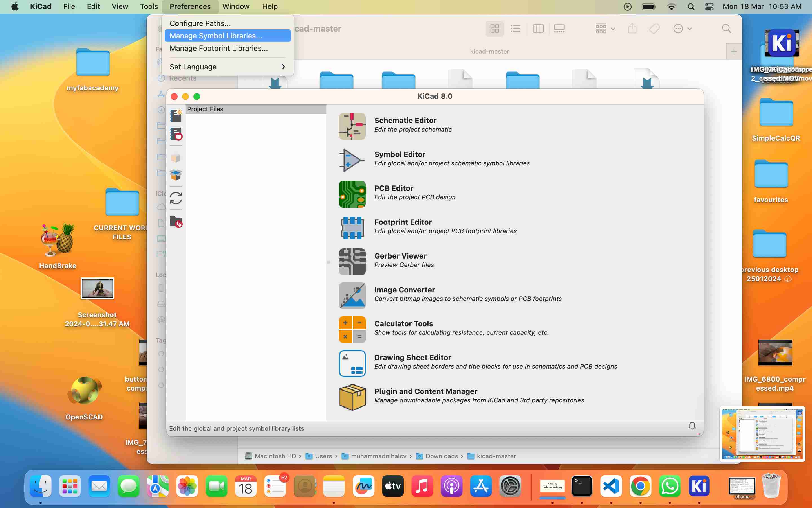Click the Open Project toolbar icon
This screenshot has height=508, width=812.
[x=176, y=134]
